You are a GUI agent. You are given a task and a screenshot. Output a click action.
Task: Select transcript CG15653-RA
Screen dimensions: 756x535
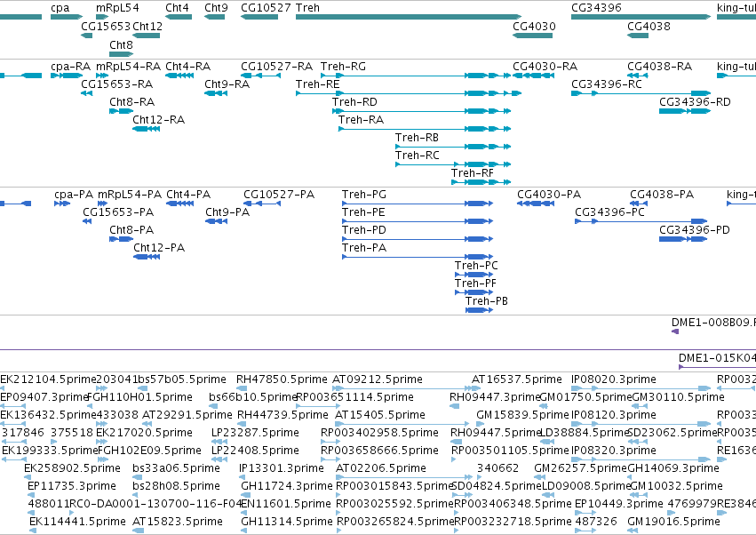point(87,93)
